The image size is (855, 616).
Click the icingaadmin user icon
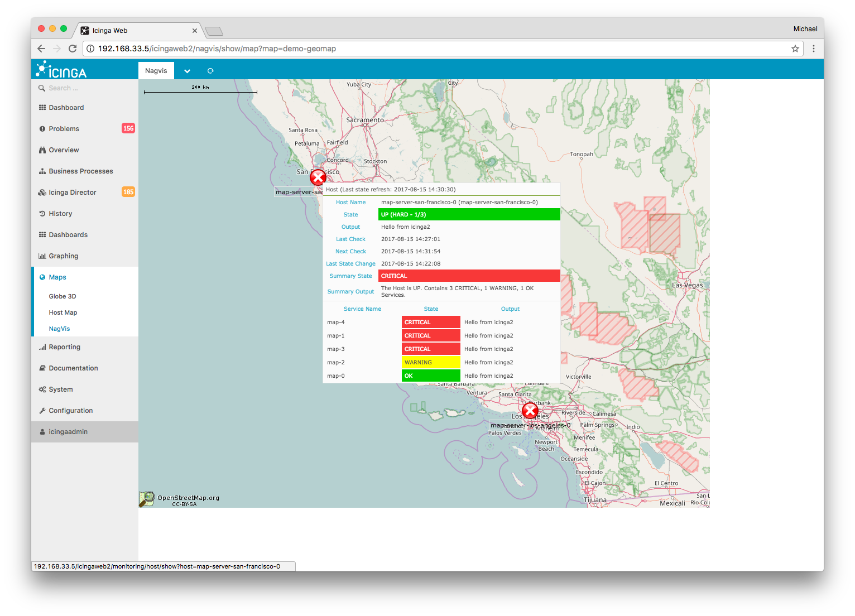click(x=42, y=432)
